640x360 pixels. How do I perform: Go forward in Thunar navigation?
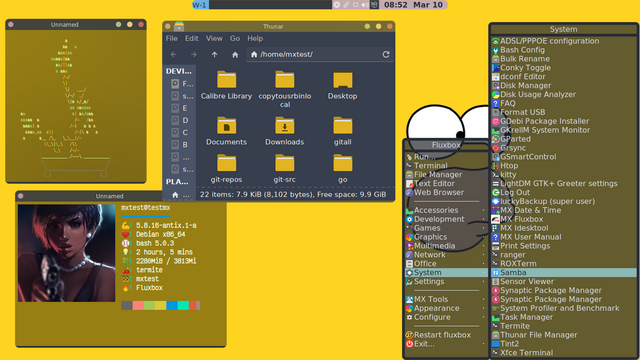click(x=193, y=54)
